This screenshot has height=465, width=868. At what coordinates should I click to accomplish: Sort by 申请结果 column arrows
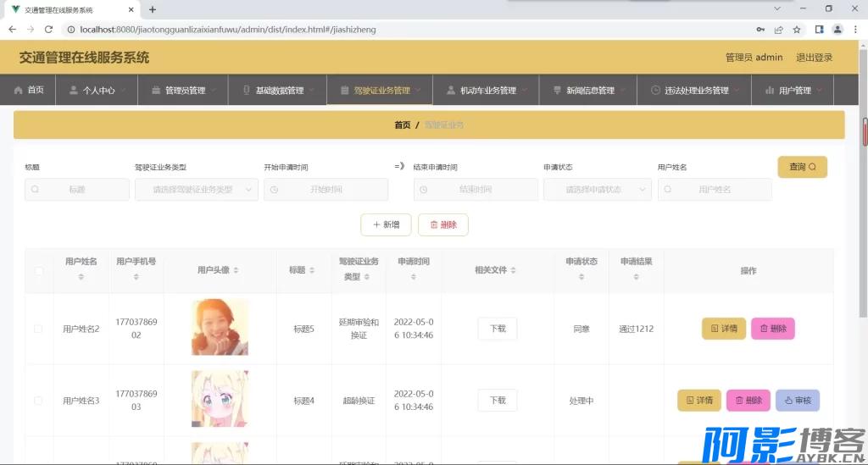636,276
